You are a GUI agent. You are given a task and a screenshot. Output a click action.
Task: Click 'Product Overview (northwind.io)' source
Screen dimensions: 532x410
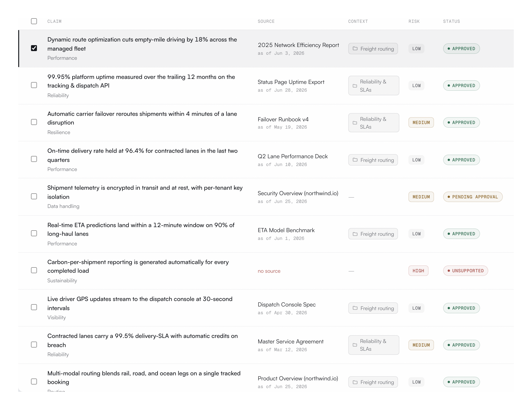pyautogui.click(x=298, y=379)
